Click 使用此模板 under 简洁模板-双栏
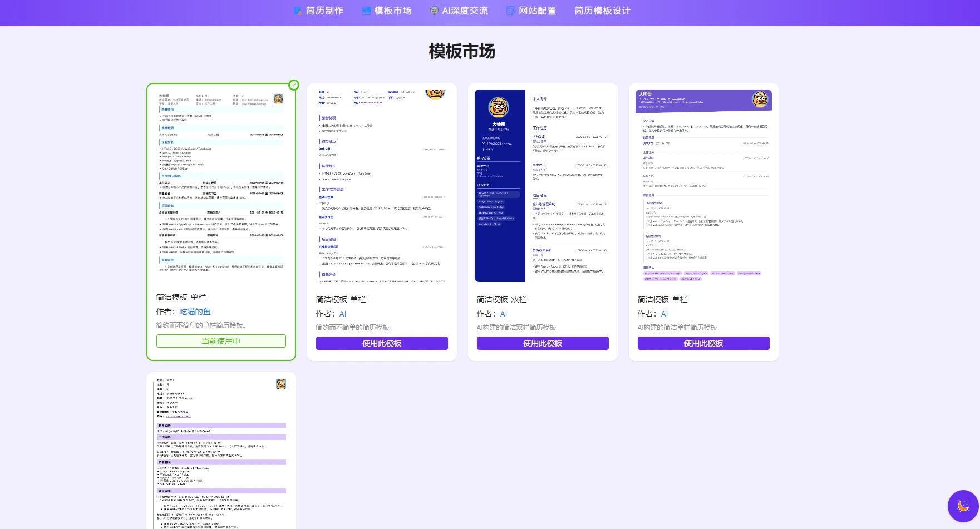Image resolution: width=980 pixels, height=529 pixels. pos(542,343)
